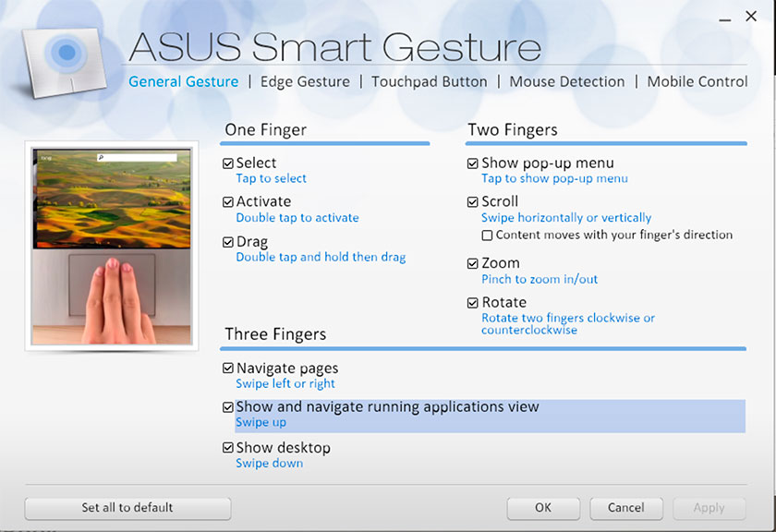The height and width of the screenshot is (532, 776).
Task: Click Rotate two fingers clockwise or counterclockwise
Action: point(568,323)
